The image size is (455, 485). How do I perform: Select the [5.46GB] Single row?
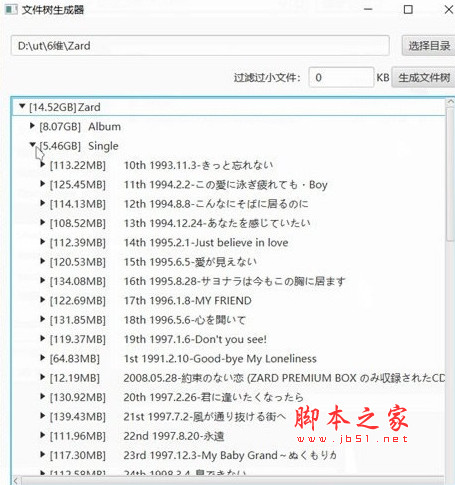(229, 146)
